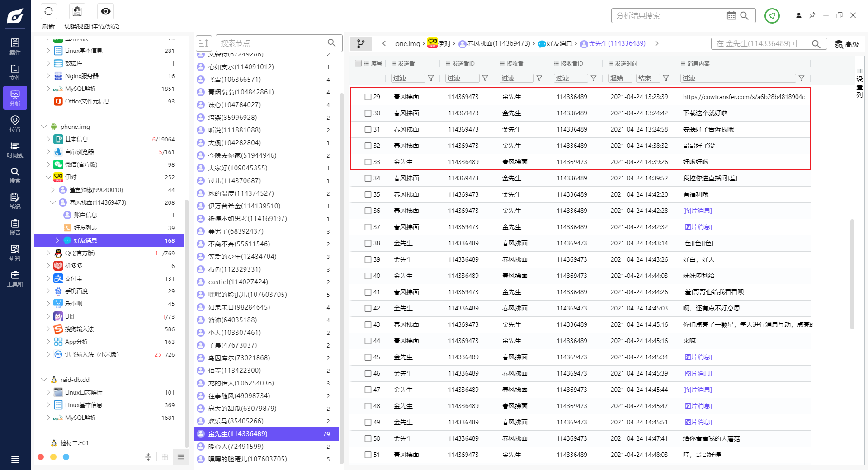Check the checkbox for row 29
Image resolution: width=868 pixels, height=470 pixels.
click(x=368, y=97)
